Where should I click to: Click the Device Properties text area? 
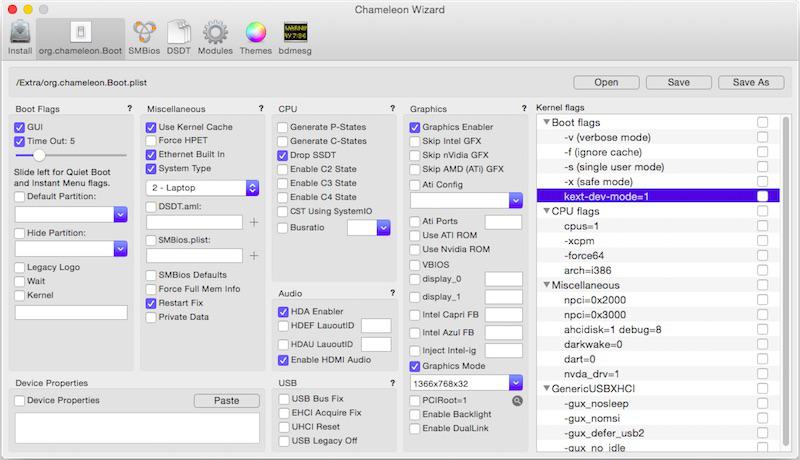(137, 428)
